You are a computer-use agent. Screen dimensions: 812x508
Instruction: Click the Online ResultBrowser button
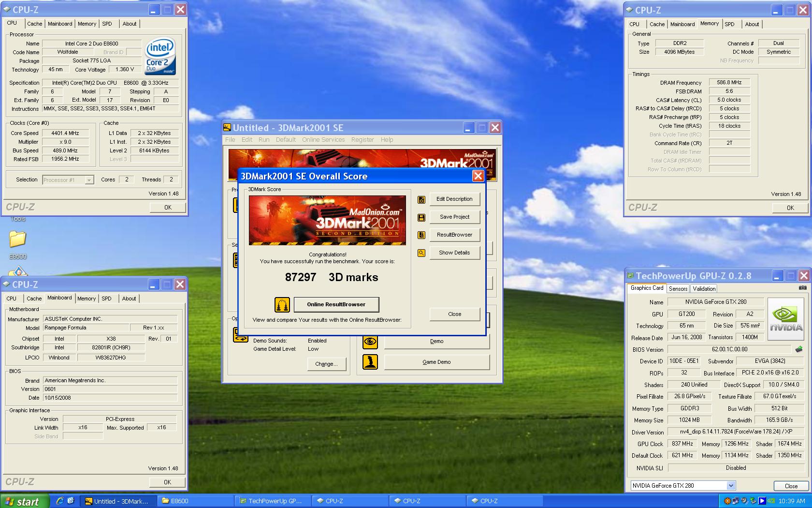(x=336, y=304)
